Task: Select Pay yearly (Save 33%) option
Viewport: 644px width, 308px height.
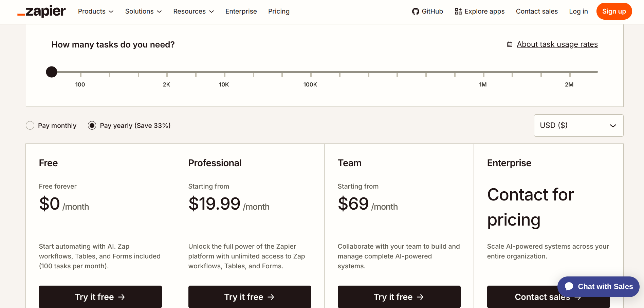Action: [92, 126]
